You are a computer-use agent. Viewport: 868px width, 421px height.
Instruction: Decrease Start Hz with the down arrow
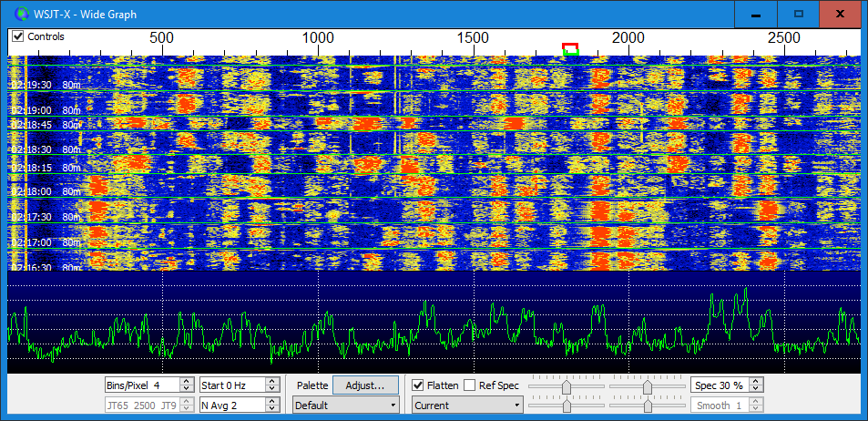[271, 388]
